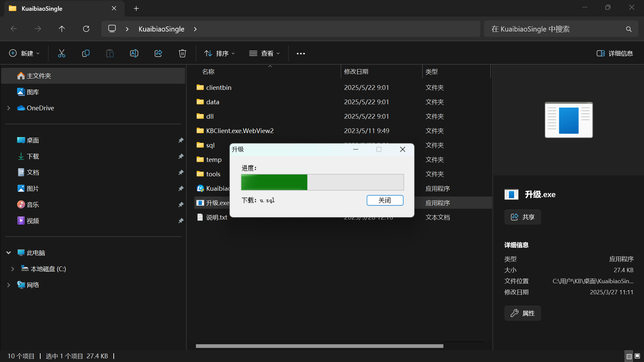Click the 属性 button in the details pane

click(x=523, y=313)
